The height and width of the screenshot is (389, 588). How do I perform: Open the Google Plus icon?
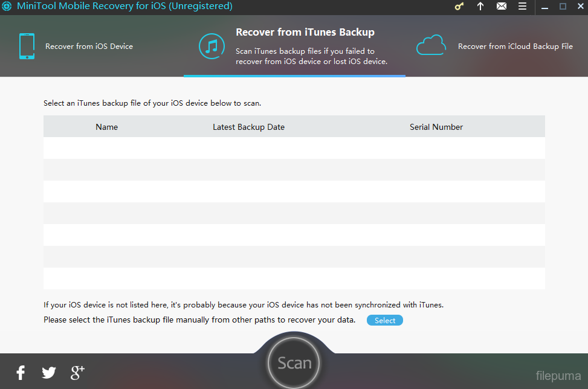(x=77, y=372)
